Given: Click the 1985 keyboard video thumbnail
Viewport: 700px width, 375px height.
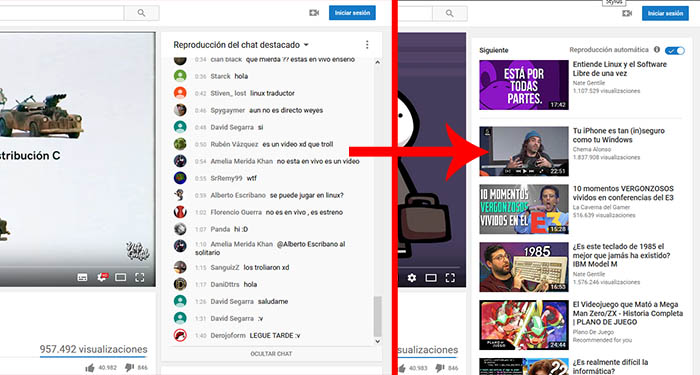Looking at the screenshot, I should [524, 267].
